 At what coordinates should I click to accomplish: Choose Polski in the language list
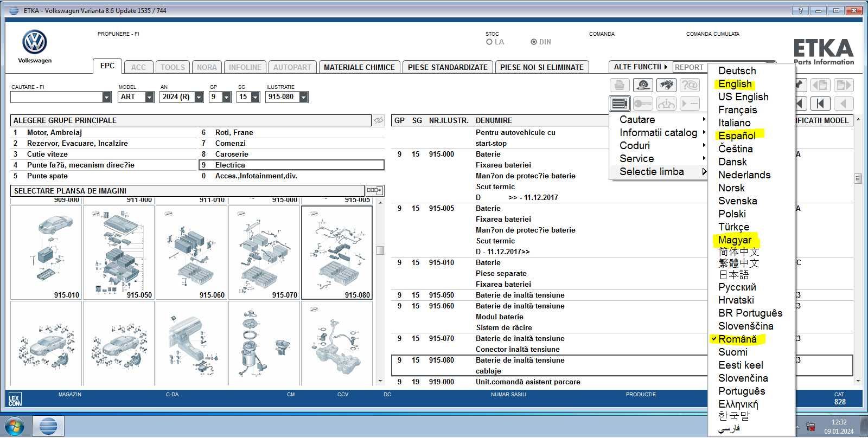[x=732, y=214]
